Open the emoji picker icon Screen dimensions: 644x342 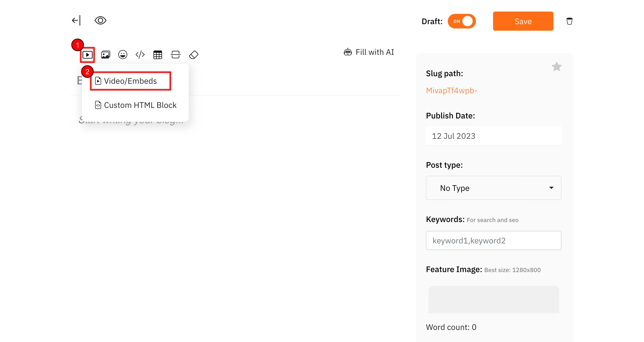point(123,55)
